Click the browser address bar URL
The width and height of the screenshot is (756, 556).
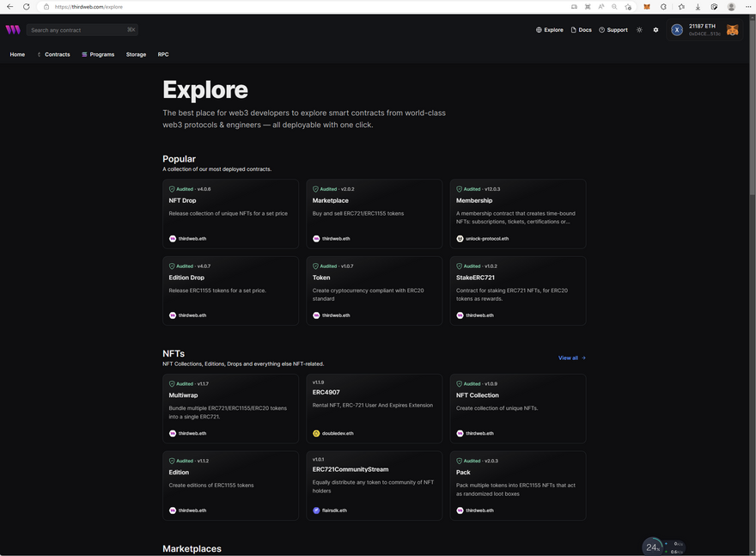(88, 7)
